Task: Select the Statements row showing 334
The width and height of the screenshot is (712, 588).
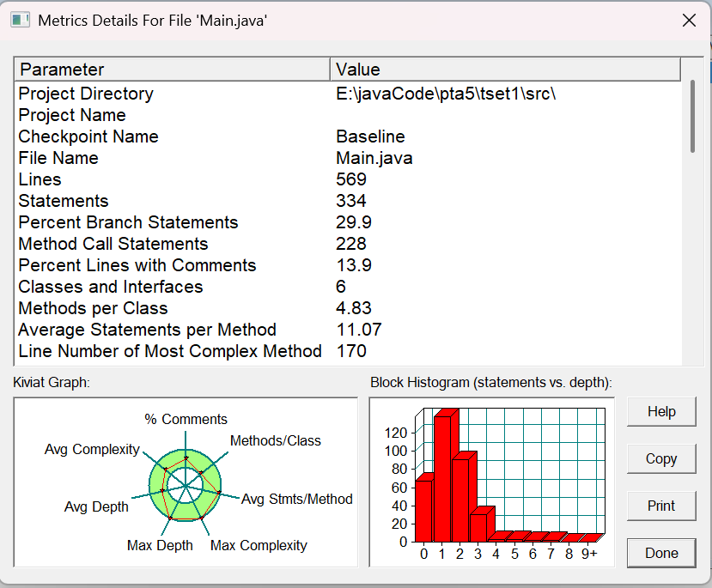Action: (x=348, y=201)
